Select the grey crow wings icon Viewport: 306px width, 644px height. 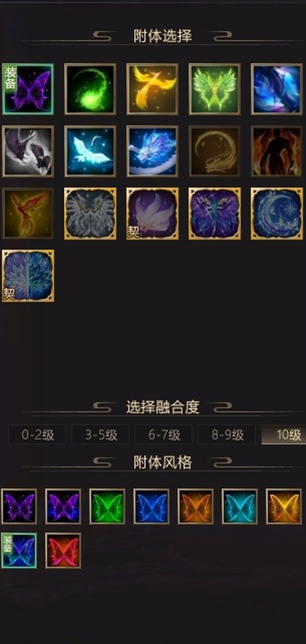(28, 151)
